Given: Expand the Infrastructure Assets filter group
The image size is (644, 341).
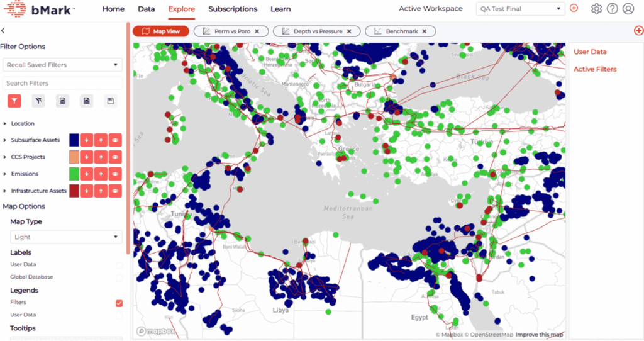Looking at the screenshot, I should pos(5,191).
